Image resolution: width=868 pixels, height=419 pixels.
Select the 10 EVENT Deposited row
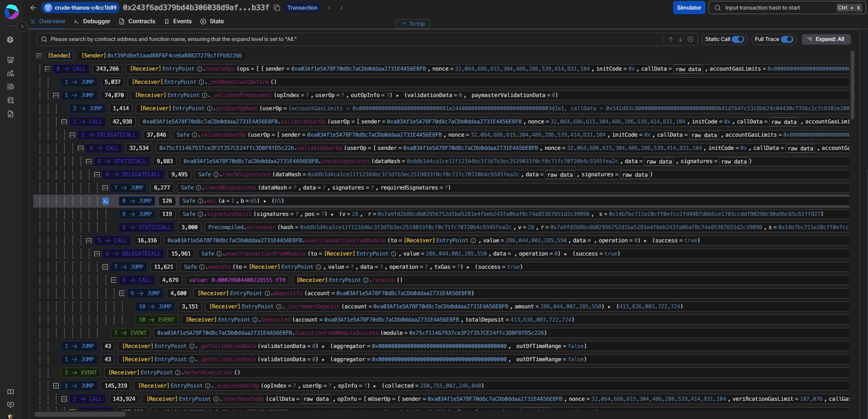coord(441,320)
